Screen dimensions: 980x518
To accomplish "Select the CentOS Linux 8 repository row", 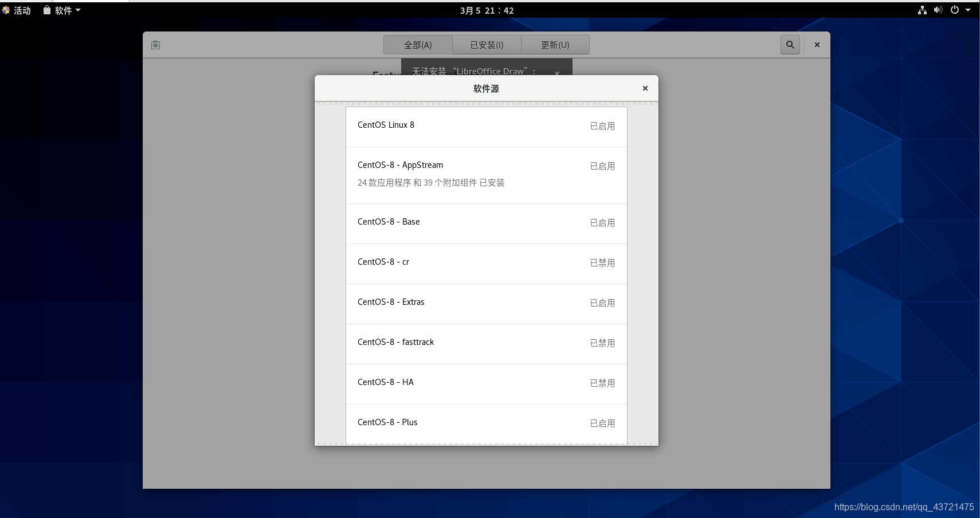I will coord(487,127).
